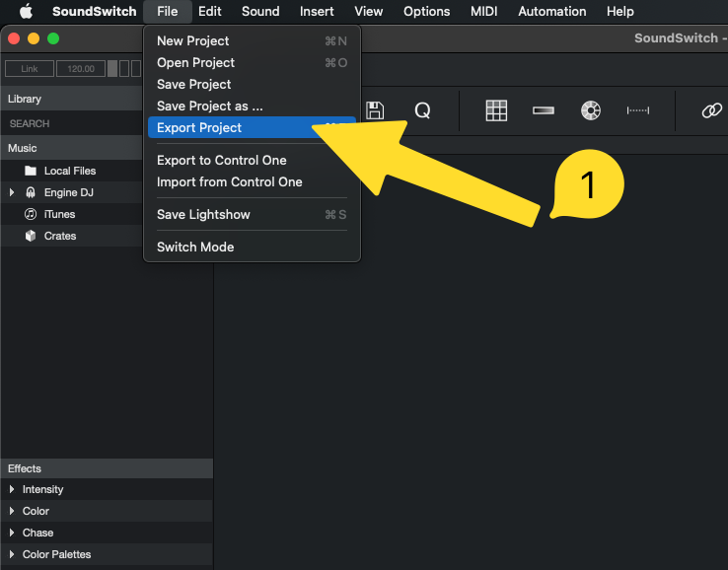Image resolution: width=728 pixels, height=570 pixels.
Task: Click the chain link toolbar icon
Action: coord(712,110)
